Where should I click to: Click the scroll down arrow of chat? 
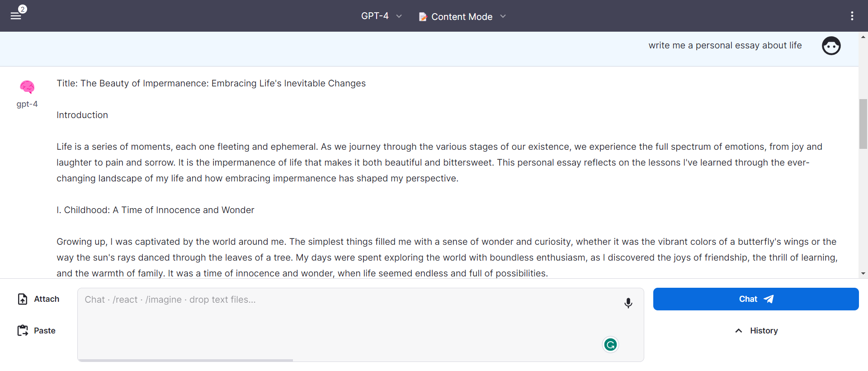(x=863, y=273)
